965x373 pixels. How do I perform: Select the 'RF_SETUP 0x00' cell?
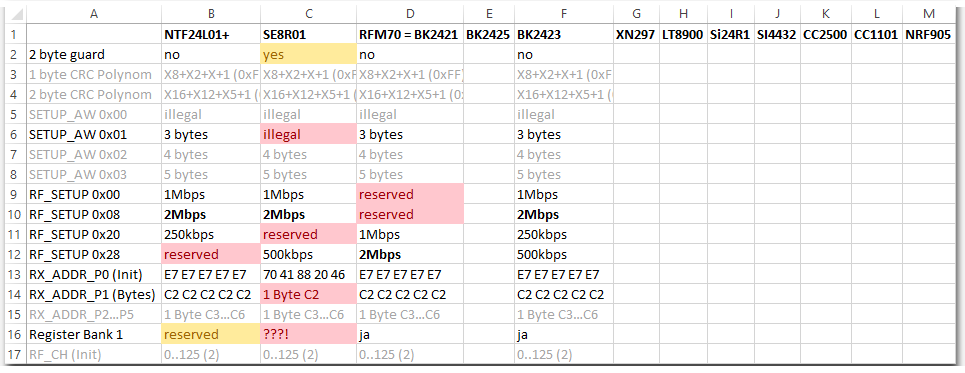94,195
